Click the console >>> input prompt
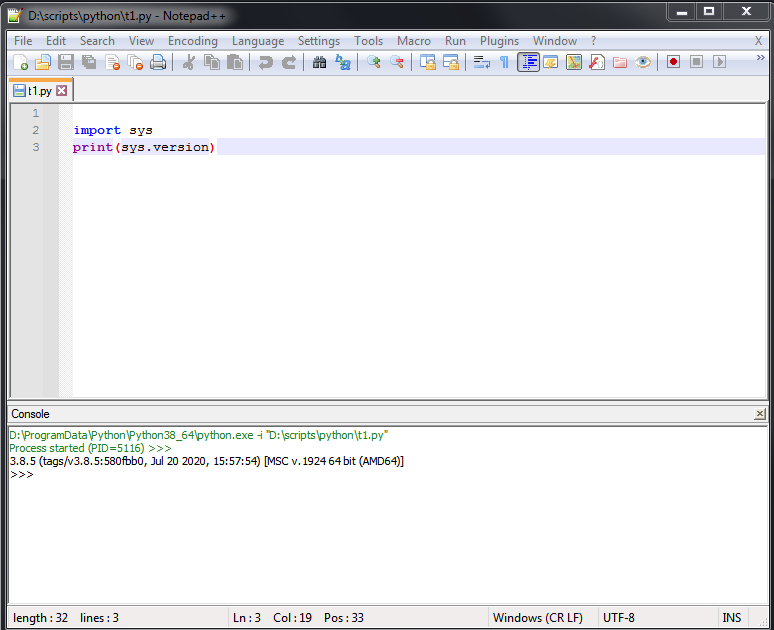The image size is (774, 630). [x=22, y=474]
